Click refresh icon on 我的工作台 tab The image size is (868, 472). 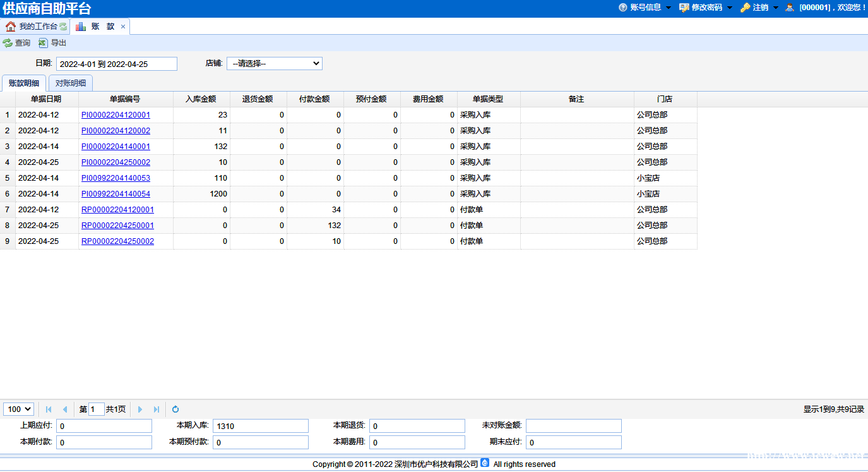coord(63,27)
